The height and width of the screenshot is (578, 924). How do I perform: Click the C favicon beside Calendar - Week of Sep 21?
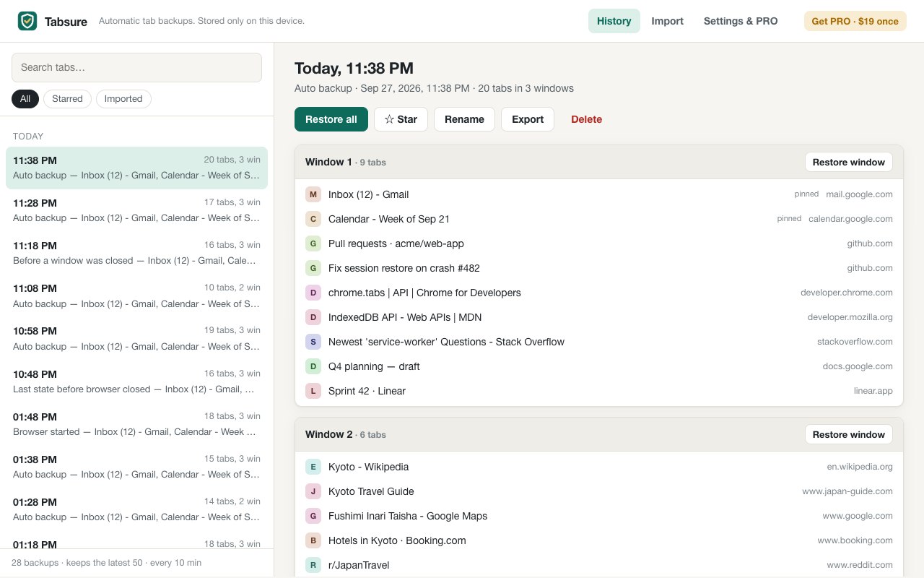pos(313,219)
